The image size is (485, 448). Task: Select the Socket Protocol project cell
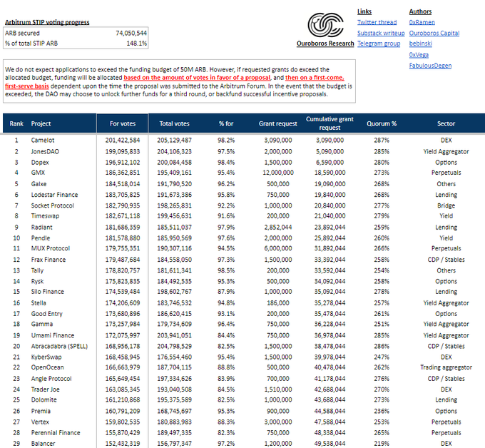click(53, 205)
